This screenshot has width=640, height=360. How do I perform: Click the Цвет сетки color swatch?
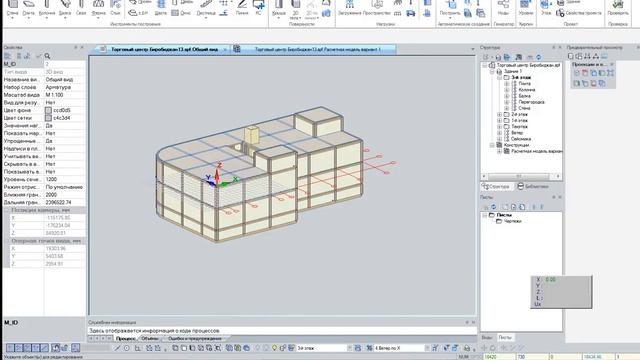click(x=48, y=118)
